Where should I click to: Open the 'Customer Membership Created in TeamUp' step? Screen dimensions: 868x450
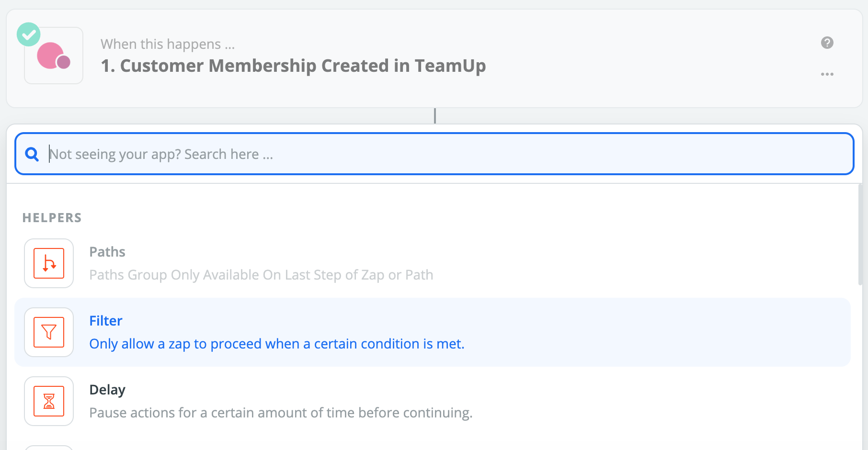point(293,66)
